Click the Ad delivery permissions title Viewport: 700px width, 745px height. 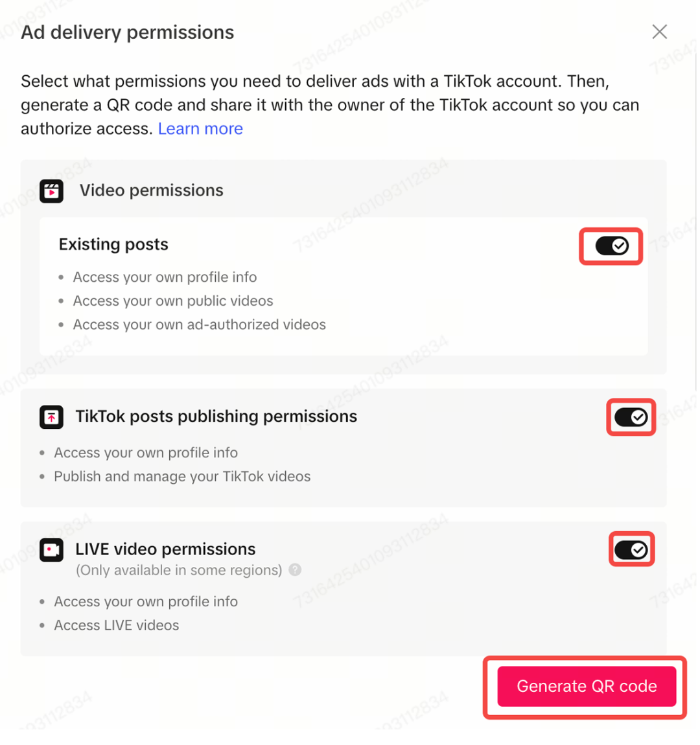(x=128, y=33)
